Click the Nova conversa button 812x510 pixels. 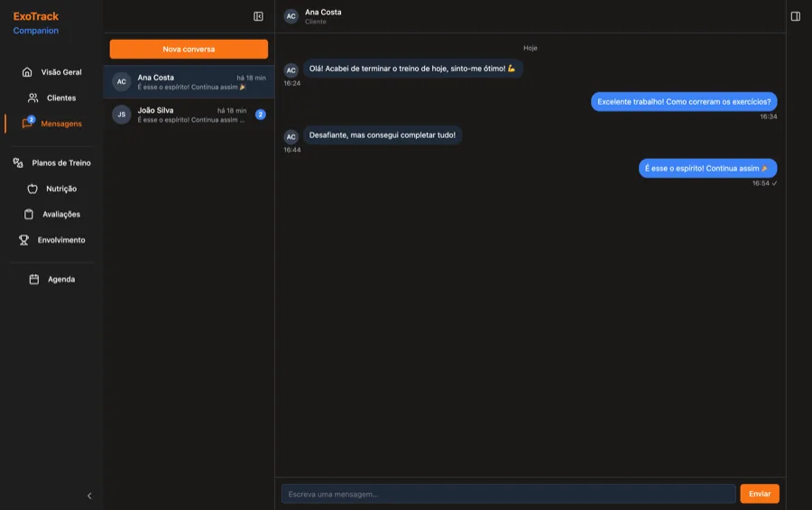[189, 50]
